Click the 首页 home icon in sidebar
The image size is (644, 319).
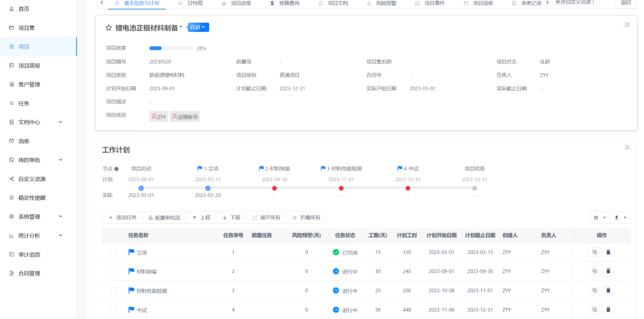click(x=12, y=9)
